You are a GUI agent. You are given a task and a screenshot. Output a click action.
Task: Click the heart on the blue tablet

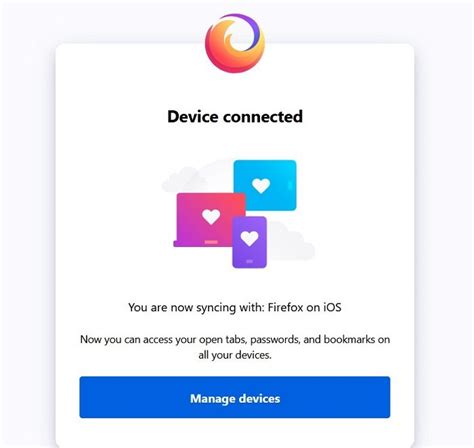pyautogui.click(x=261, y=185)
